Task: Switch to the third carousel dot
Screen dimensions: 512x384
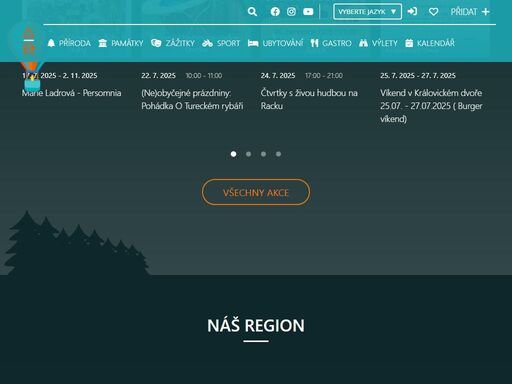Action: click(x=263, y=154)
